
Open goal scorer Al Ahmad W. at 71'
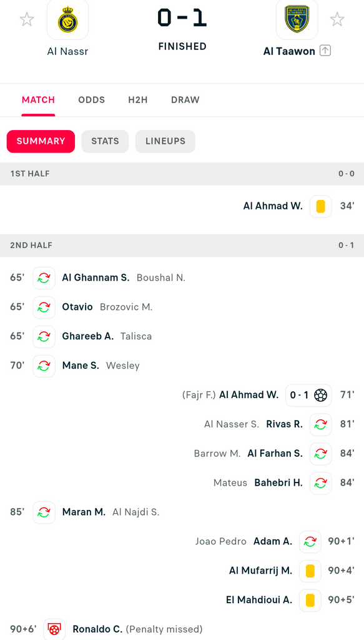click(249, 395)
